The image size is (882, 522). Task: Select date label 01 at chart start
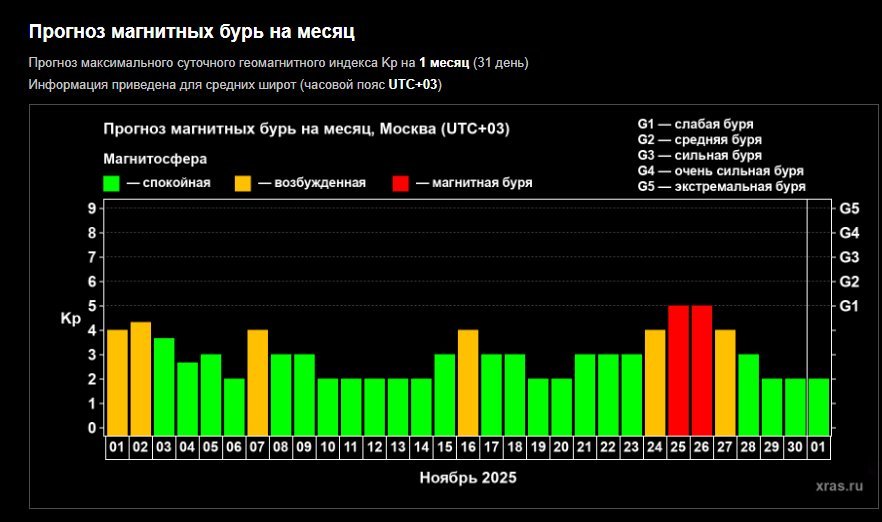tap(117, 448)
